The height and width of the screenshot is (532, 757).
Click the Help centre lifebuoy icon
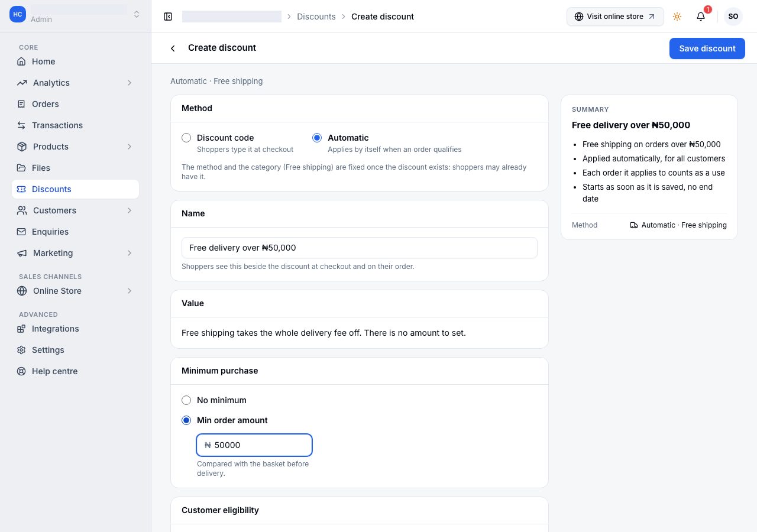(x=21, y=371)
